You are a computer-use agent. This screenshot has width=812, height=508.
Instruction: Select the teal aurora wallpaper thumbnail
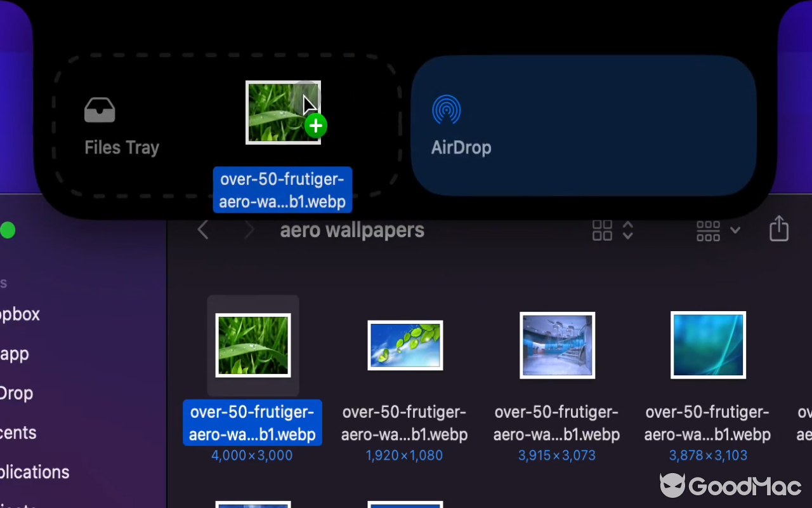point(707,344)
